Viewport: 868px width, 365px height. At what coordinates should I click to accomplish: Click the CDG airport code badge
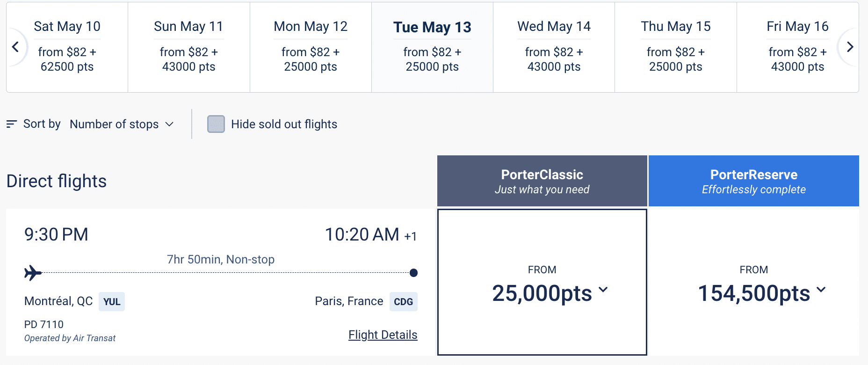tap(403, 302)
